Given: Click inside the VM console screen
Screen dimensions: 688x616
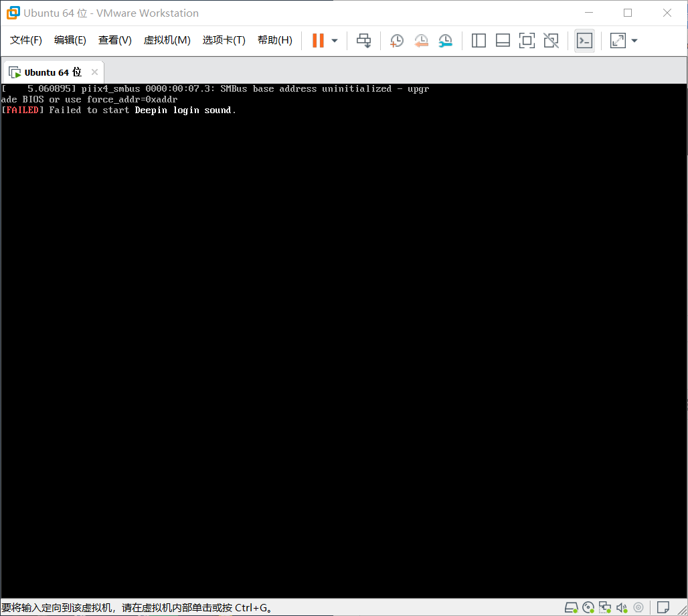Looking at the screenshot, I should click(x=344, y=341).
